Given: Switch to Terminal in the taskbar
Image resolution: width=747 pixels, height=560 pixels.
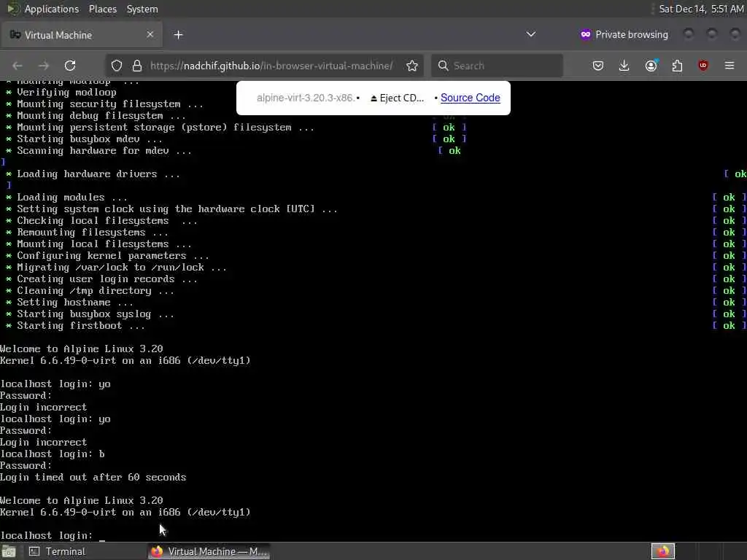Looking at the screenshot, I should [57, 551].
